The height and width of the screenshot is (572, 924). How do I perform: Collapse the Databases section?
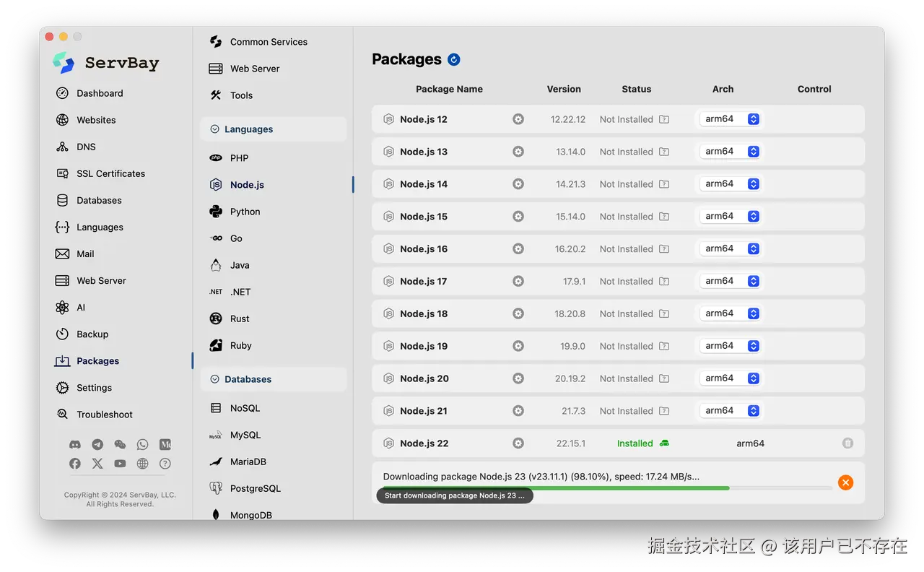(214, 379)
